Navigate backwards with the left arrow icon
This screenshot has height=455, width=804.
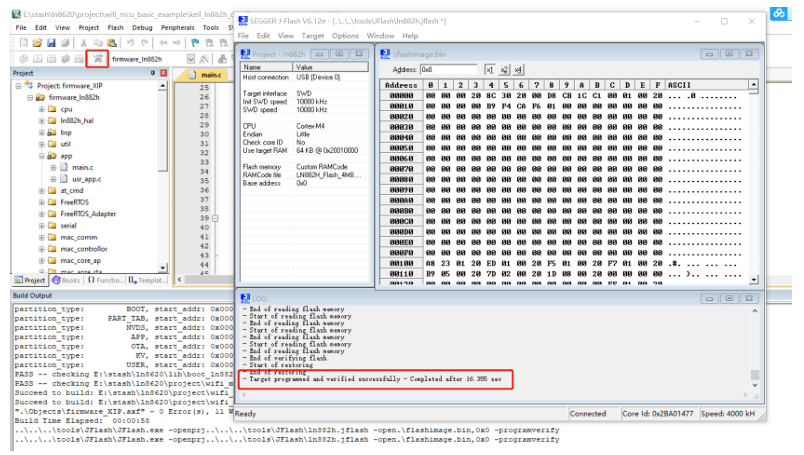tap(163, 43)
